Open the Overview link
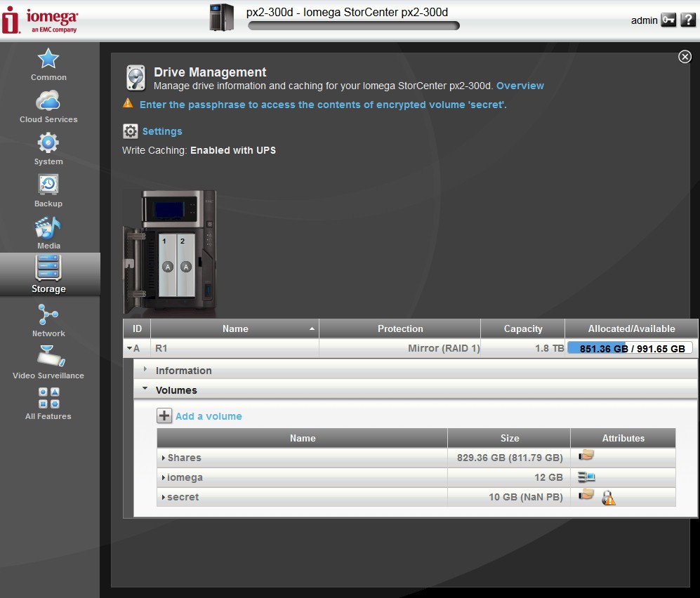 520,86
